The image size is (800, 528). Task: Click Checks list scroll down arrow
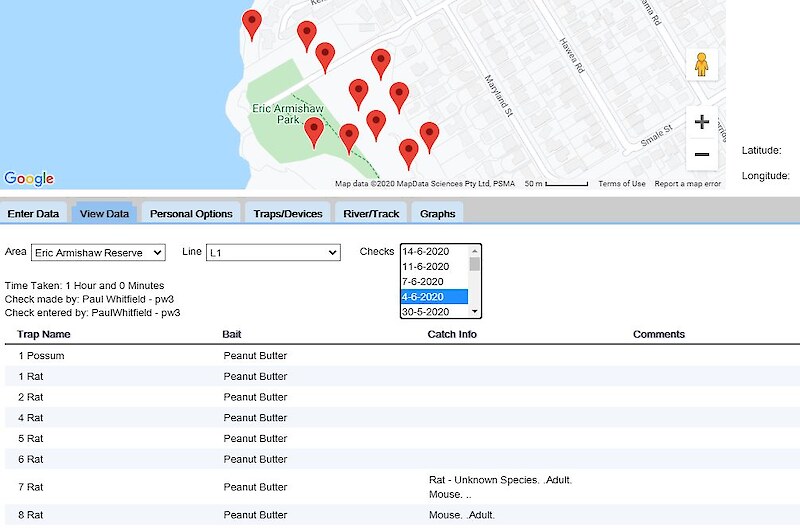474,311
